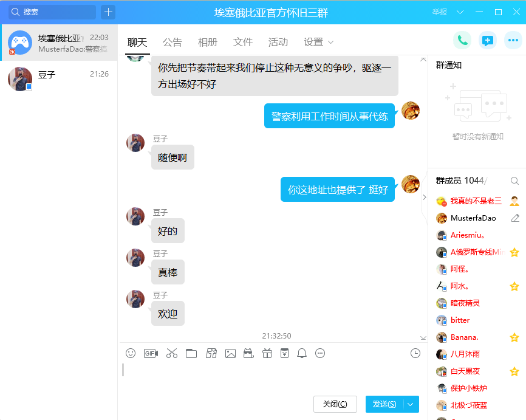The image size is (526, 420).
Task: Click member 阿怪。
Action: [459, 269]
